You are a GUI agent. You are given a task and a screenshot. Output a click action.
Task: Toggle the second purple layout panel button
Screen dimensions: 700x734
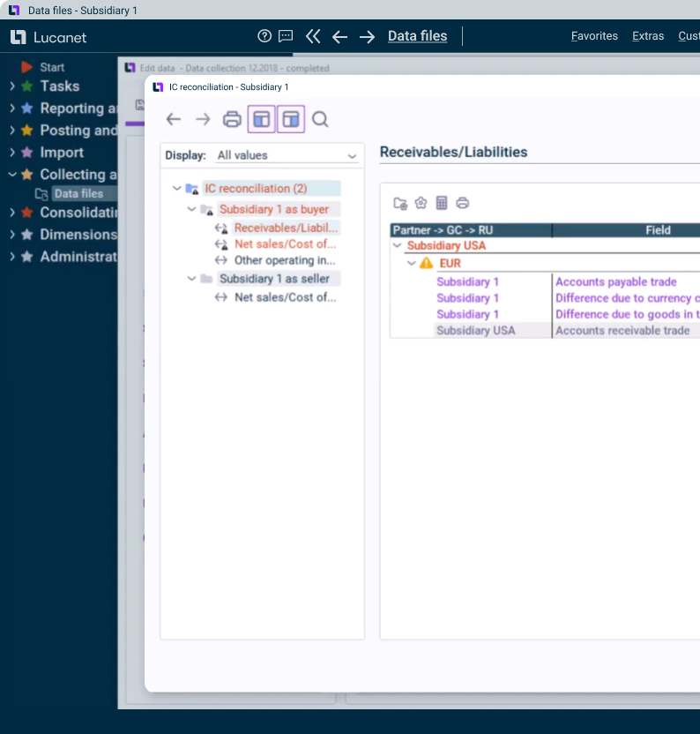point(291,119)
